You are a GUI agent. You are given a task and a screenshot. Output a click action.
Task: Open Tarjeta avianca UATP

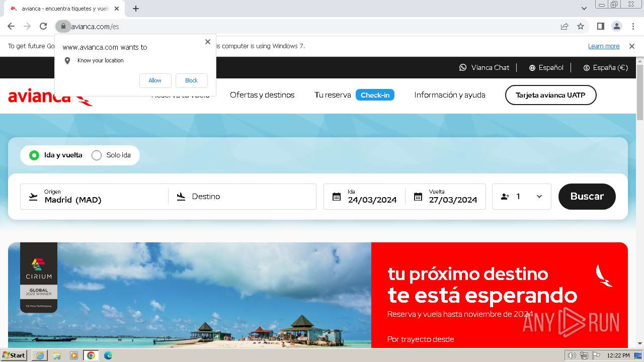pyautogui.click(x=550, y=95)
